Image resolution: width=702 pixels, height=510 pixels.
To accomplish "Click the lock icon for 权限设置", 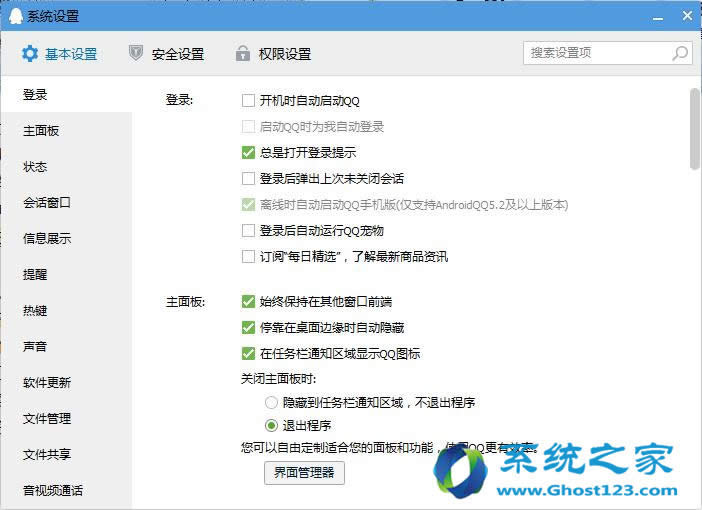I will (x=242, y=54).
